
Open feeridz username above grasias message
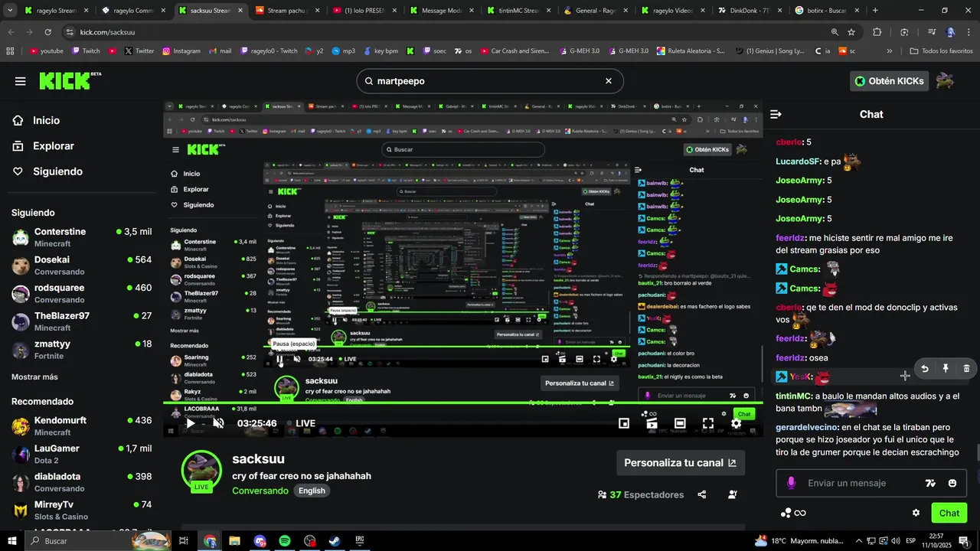(790, 238)
